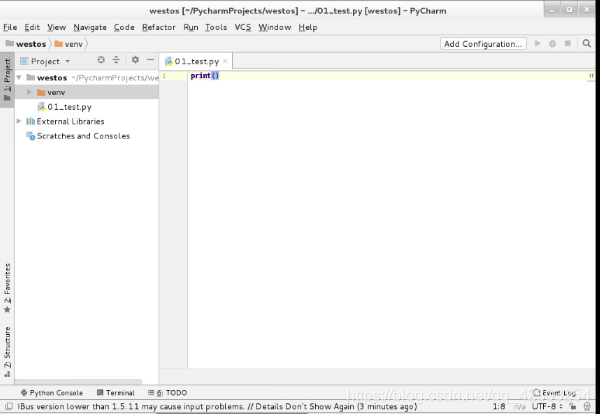600x414 pixels.
Task: Click the inspector face icon in status bar
Action: pos(587,406)
